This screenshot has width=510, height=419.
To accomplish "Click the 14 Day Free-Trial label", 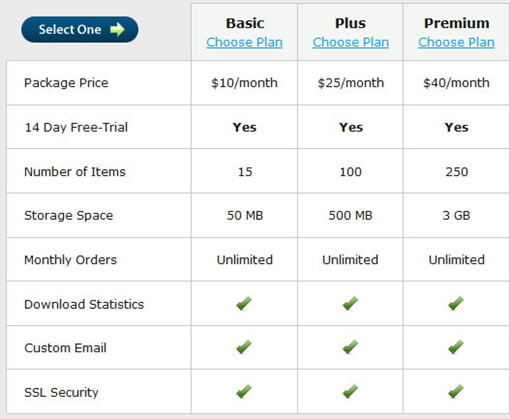I will point(76,127).
